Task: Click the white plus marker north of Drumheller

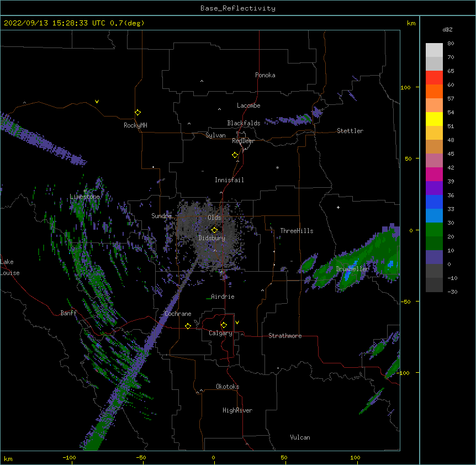Action: (338, 207)
